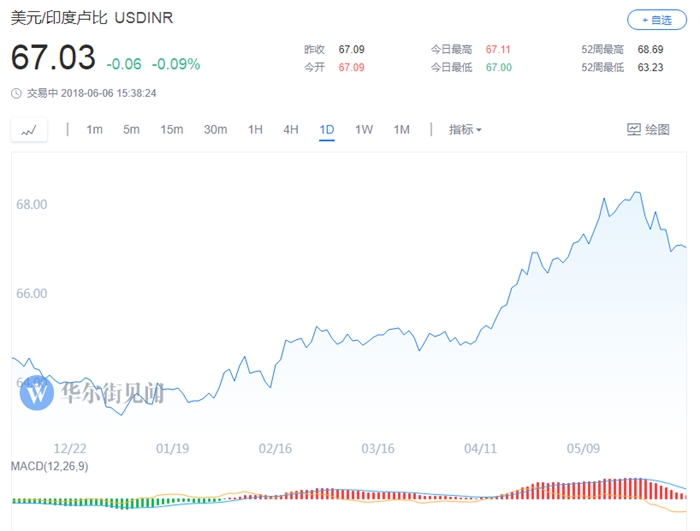
Task: Click the line chart type icon
Action: (29, 130)
